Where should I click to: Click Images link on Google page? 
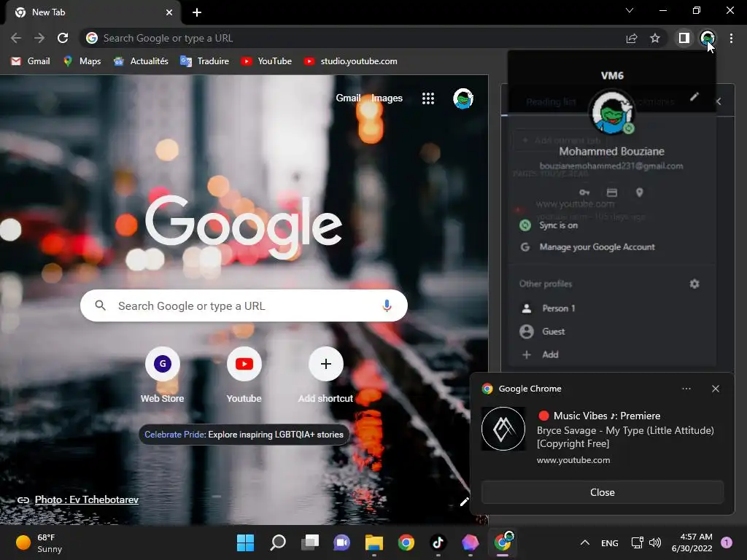pyautogui.click(x=387, y=98)
